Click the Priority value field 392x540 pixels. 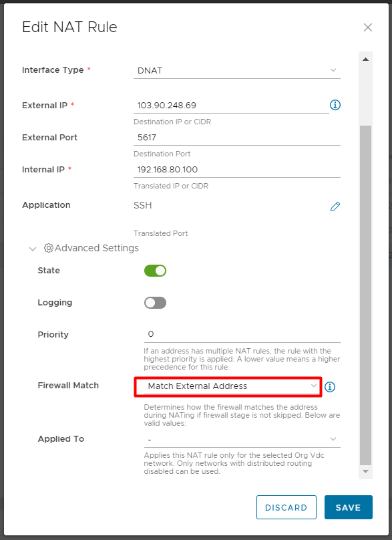point(237,334)
